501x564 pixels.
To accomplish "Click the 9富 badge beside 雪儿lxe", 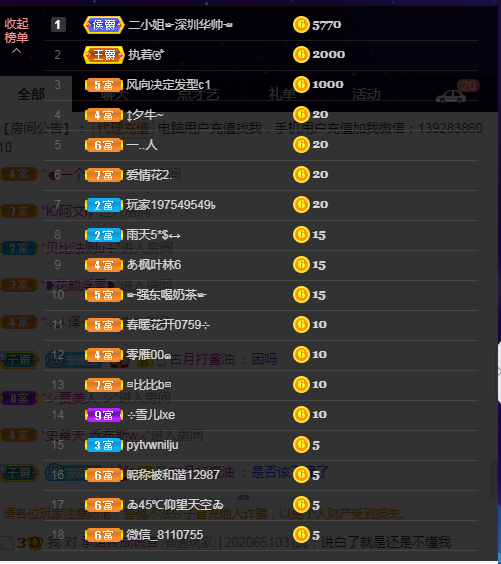I will (104, 415).
